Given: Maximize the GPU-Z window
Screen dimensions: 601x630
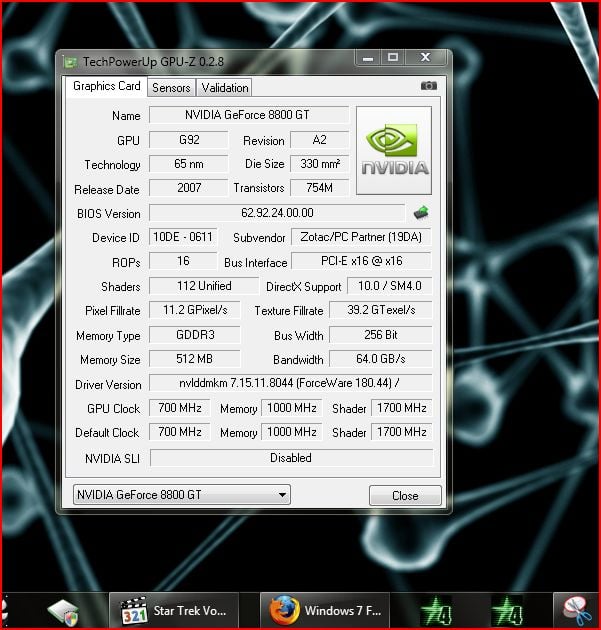Looking at the screenshot, I should pyautogui.click(x=393, y=58).
